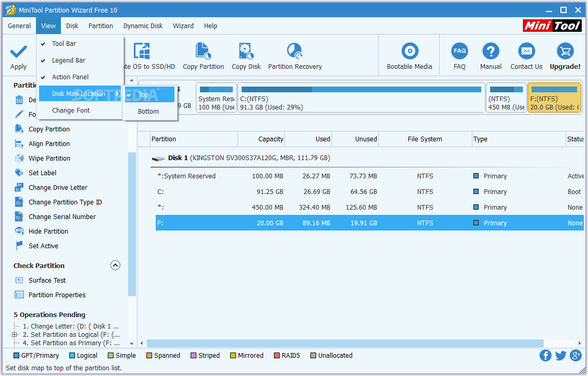Viewport: 588px width, 376px height.
Task: Select Copy Partition in action panel
Action: 49,129
